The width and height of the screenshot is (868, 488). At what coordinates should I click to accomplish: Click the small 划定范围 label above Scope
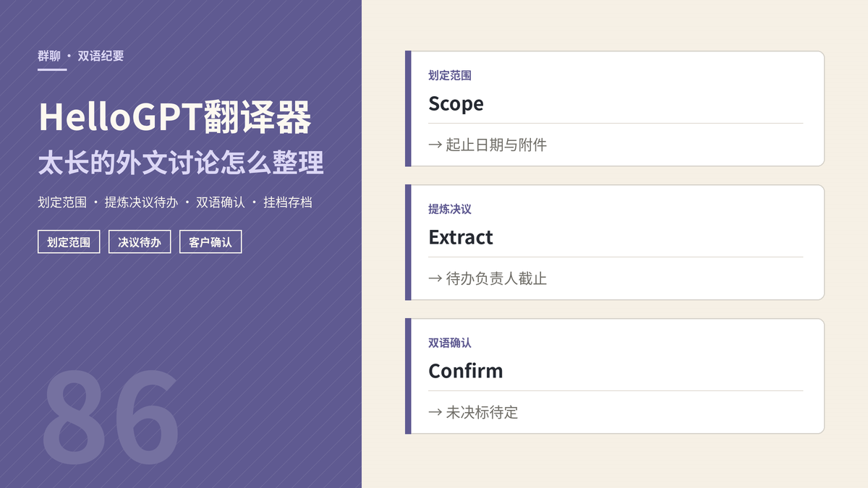[x=450, y=75]
